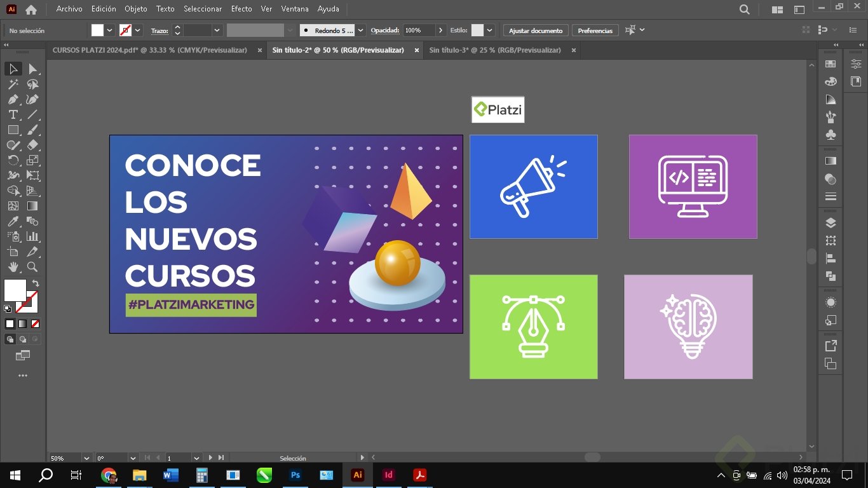
Task: Activate the Type tool
Action: [x=13, y=114]
